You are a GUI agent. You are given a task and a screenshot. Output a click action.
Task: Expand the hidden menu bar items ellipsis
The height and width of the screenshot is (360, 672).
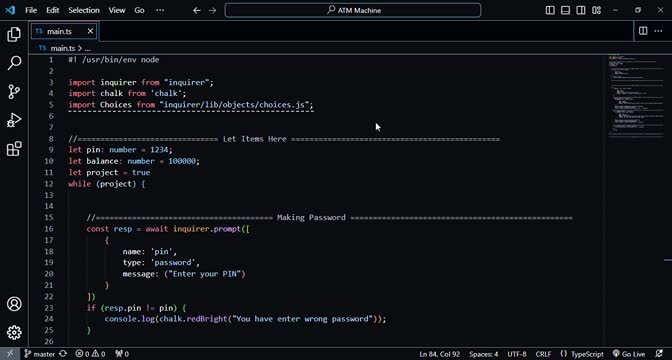[160, 10]
